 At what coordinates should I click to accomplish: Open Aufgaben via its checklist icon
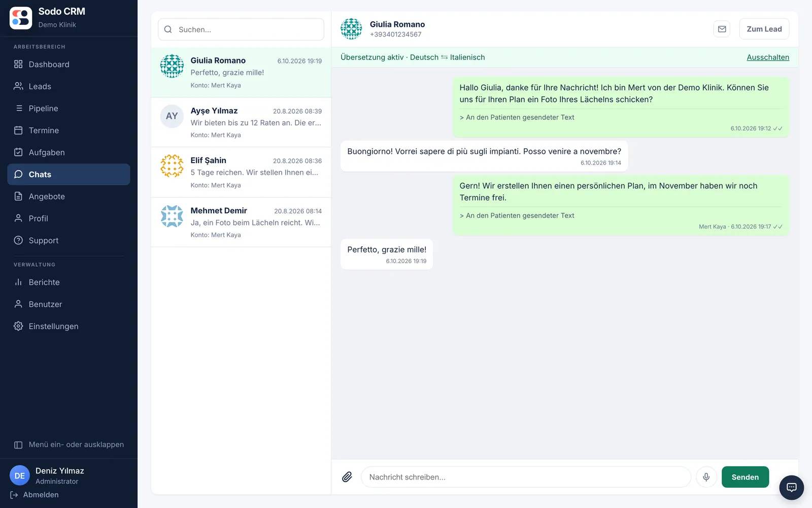coord(18,152)
